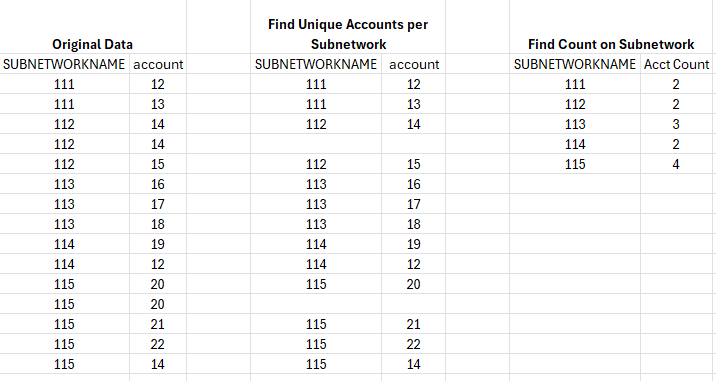Select account 13 cell in Original Data

(x=158, y=105)
